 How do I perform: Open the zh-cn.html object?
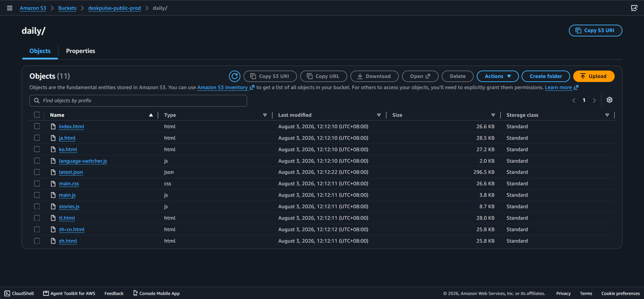(71, 229)
